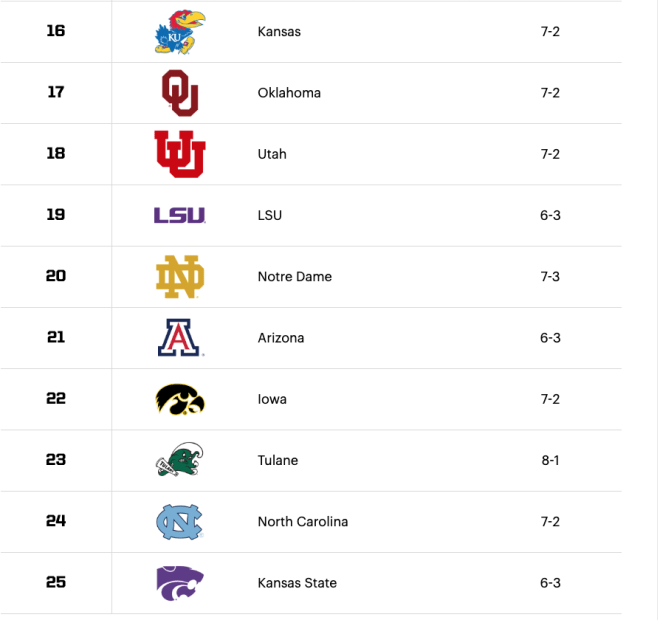Select Notre Dame's 7-3 record
The width and height of the screenshot is (660, 620).
click(550, 277)
